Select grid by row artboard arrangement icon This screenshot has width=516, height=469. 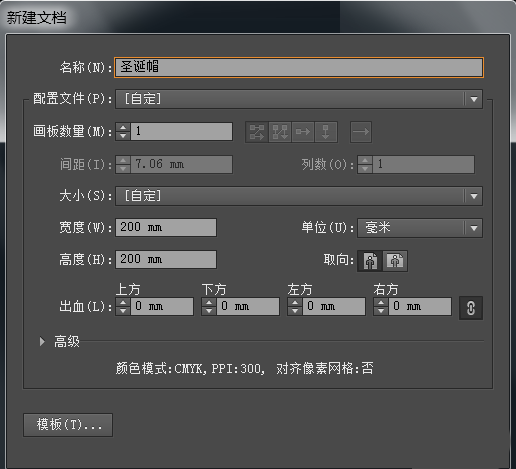257,132
